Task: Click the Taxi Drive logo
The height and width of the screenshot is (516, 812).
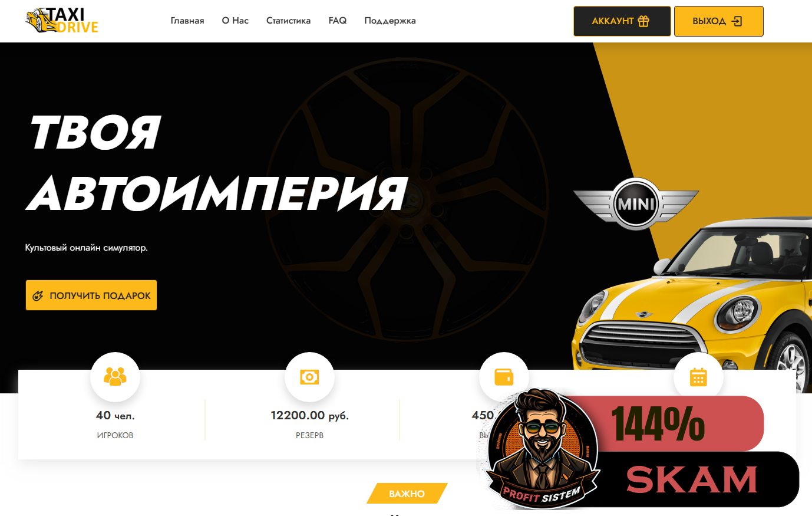Action: coord(62,21)
